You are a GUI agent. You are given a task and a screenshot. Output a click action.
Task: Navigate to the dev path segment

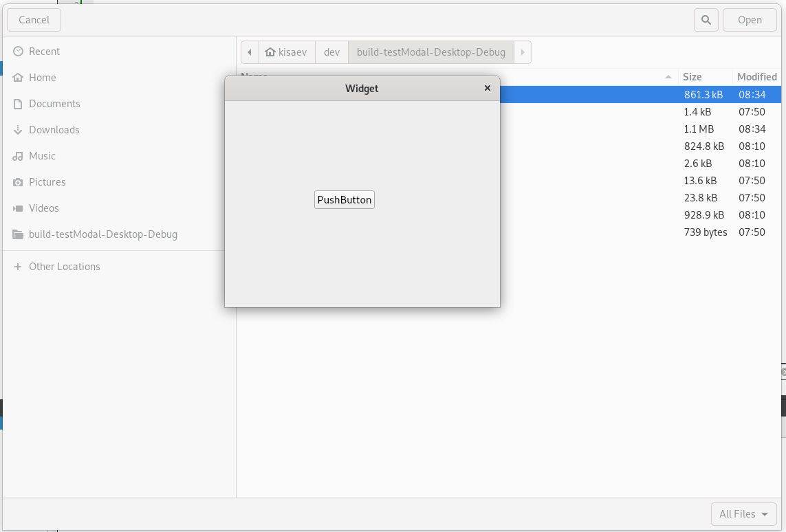click(x=331, y=52)
